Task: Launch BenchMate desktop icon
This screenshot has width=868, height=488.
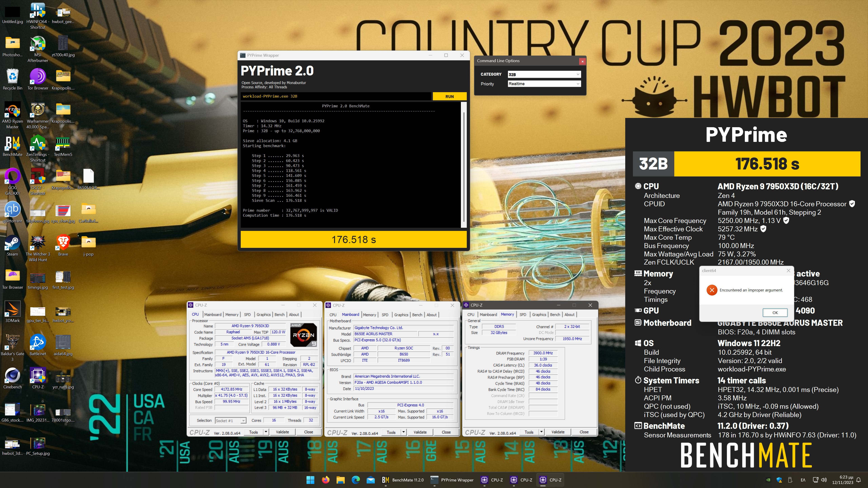Action: pyautogui.click(x=12, y=146)
